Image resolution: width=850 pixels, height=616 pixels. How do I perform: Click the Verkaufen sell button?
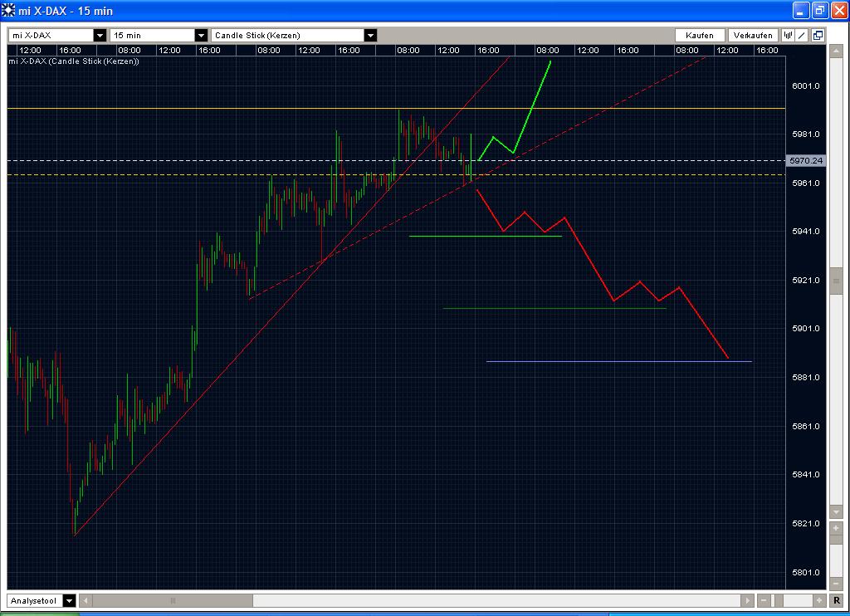[x=751, y=35]
